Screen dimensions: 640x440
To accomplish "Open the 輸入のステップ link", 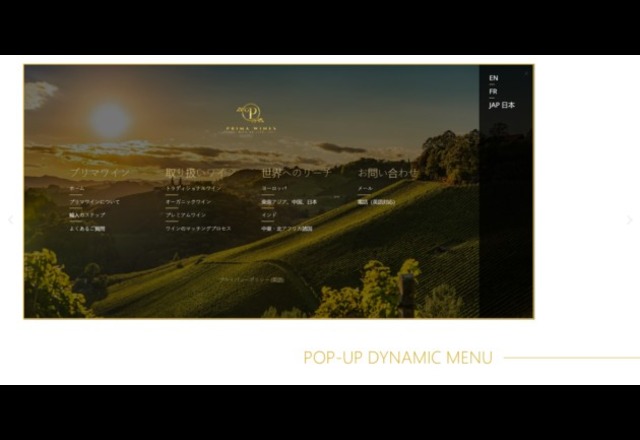I will [87, 215].
